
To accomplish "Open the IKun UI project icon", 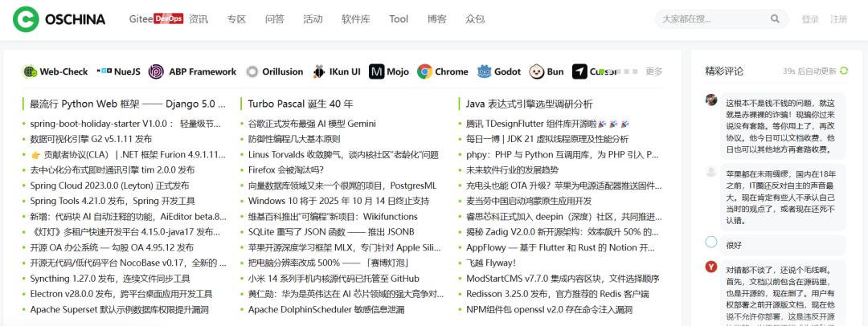I will [x=319, y=71].
